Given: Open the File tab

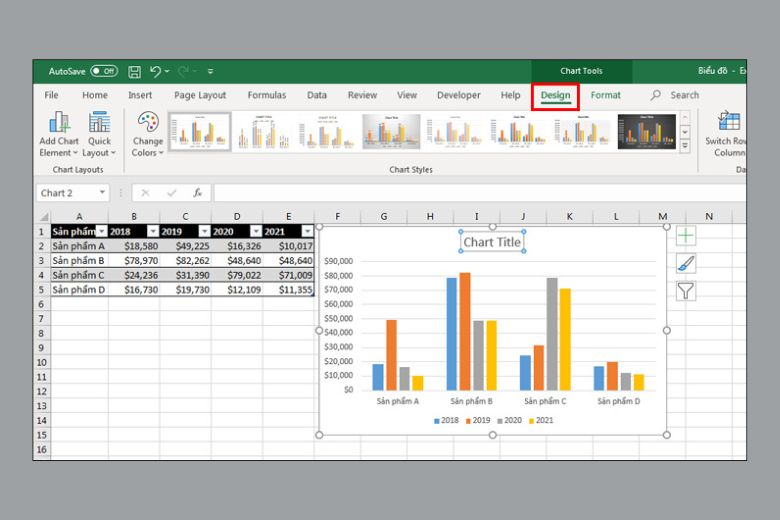Looking at the screenshot, I should click(51, 95).
